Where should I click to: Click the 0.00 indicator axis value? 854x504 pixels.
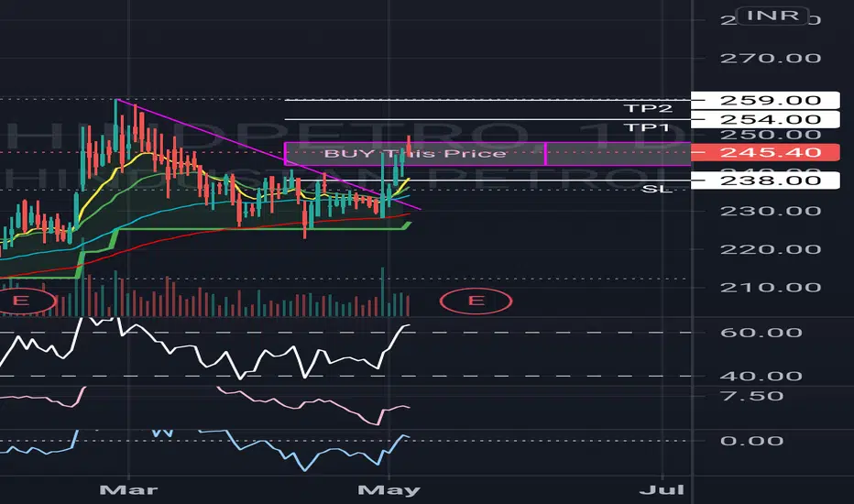coord(751,440)
